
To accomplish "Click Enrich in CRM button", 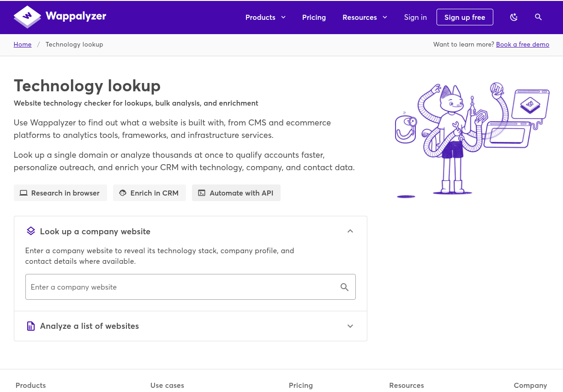I will click(x=150, y=193).
